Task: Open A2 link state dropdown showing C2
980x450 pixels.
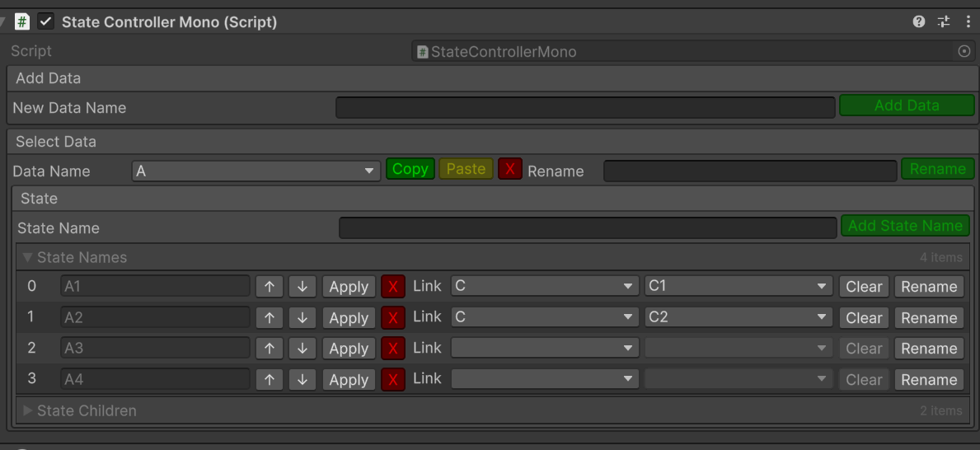Action: tap(739, 316)
